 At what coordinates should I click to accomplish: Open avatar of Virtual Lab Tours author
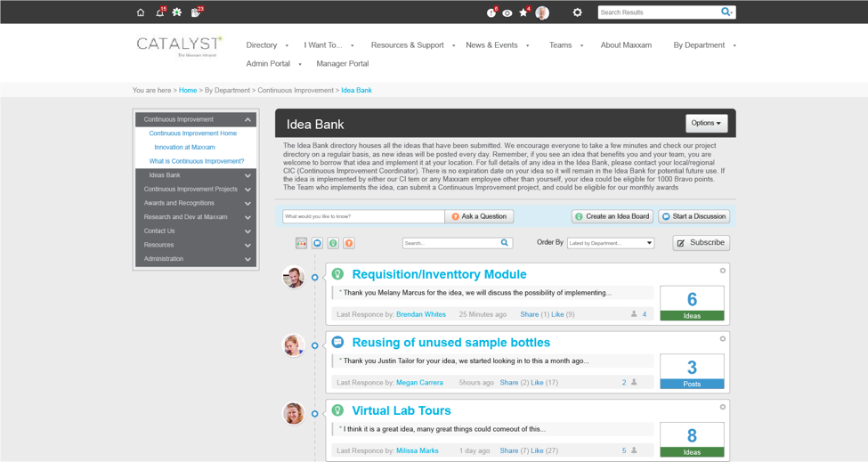click(x=294, y=413)
